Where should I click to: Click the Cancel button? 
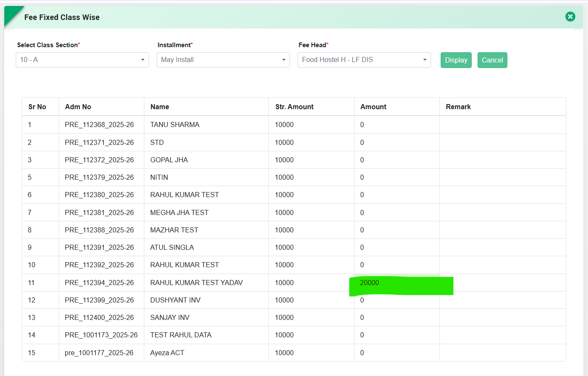[492, 60]
